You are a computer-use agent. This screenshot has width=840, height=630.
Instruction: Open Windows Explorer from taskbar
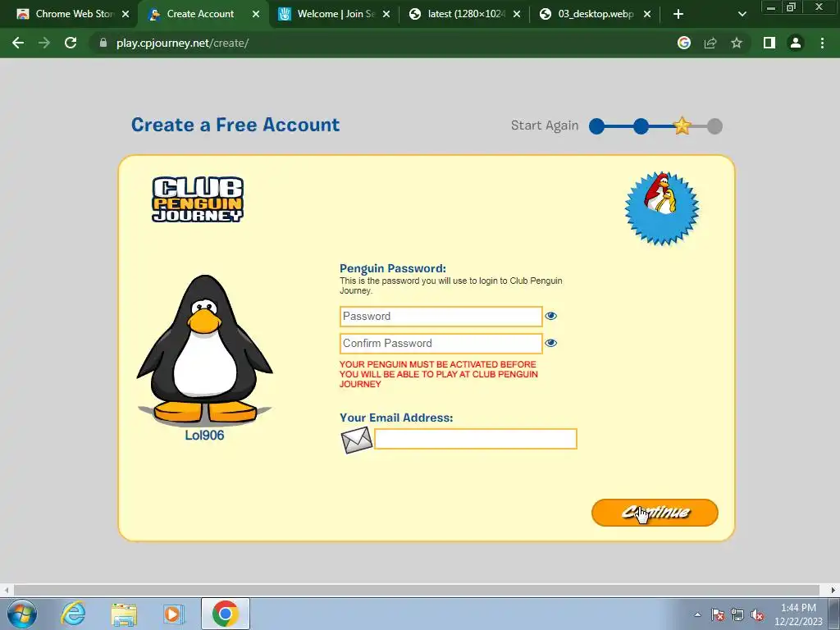pyautogui.click(x=124, y=614)
